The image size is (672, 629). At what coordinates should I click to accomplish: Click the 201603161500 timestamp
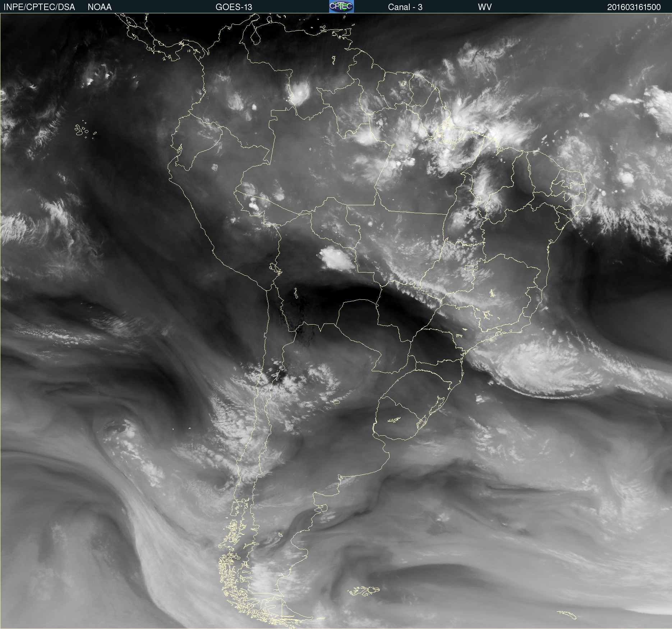pyautogui.click(x=634, y=7)
